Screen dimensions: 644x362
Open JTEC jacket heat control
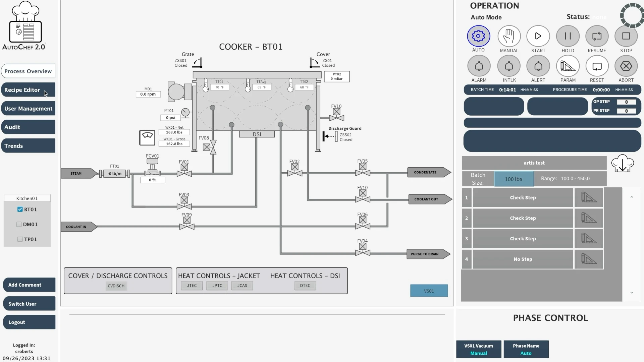tap(192, 286)
